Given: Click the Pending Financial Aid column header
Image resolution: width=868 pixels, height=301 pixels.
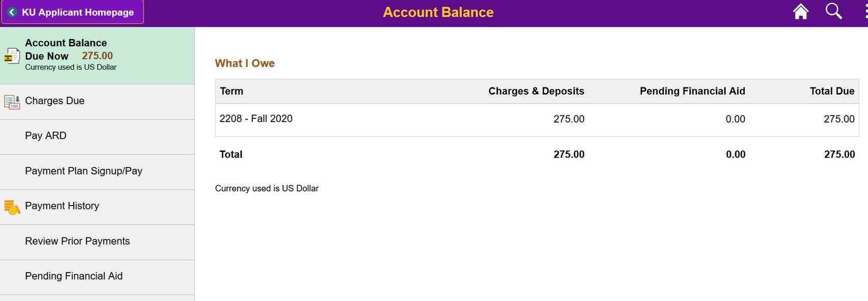Looking at the screenshot, I should click(692, 91).
